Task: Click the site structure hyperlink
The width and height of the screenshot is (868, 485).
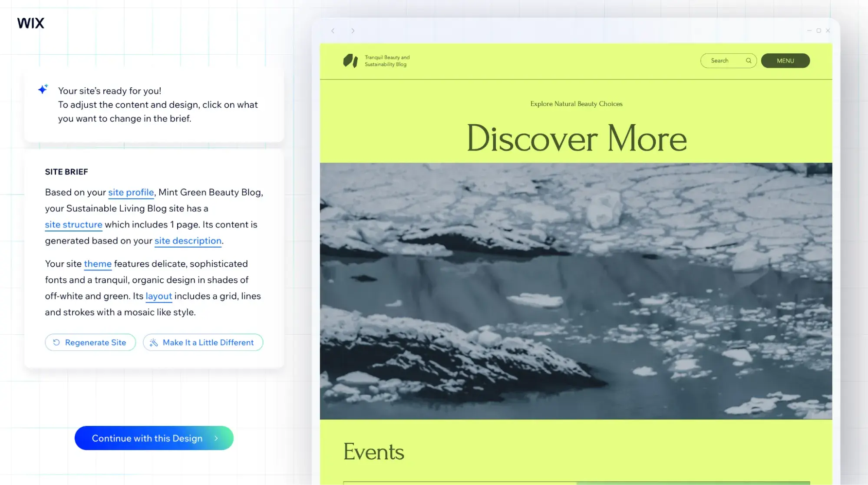Action: coord(73,224)
